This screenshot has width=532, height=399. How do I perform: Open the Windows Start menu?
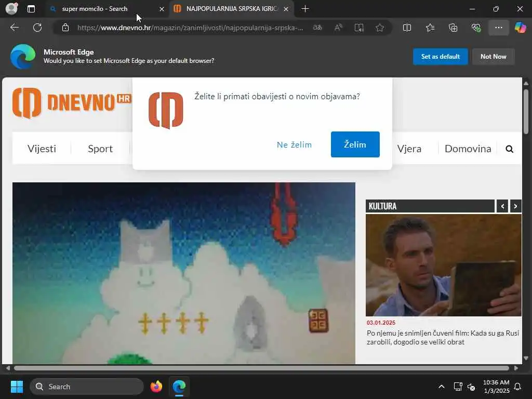17,387
